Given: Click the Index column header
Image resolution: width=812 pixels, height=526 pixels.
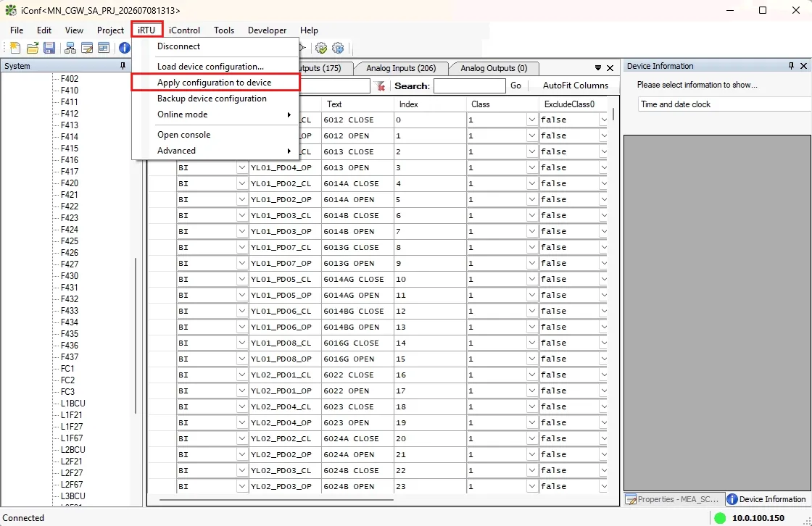Looking at the screenshot, I should coord(430,104).
